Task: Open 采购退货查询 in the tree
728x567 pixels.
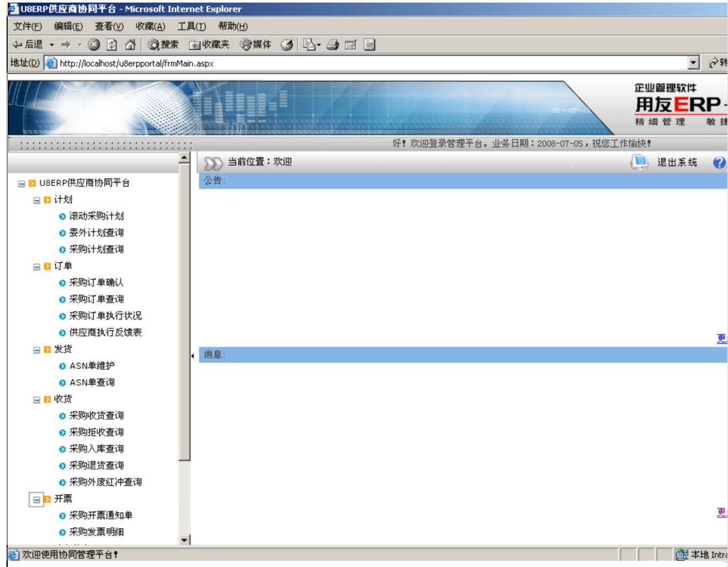Action: click(96, 466)
